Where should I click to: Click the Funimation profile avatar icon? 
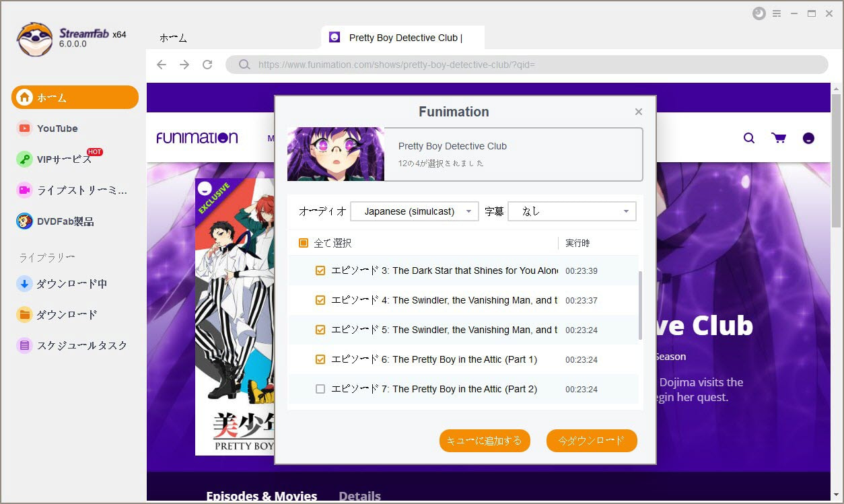(x=809, y=138)
